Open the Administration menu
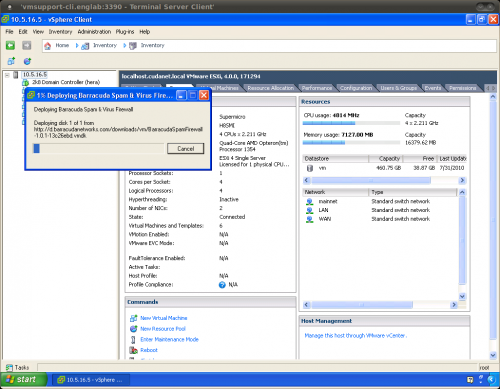 pos(94,32)
